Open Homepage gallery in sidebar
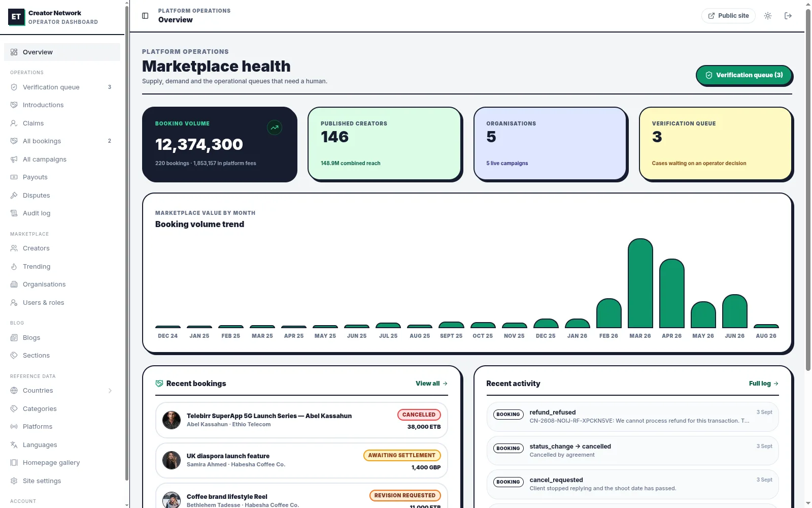This screenshot has width=812, height=508. pyautogui.click(x=62, y=463)
